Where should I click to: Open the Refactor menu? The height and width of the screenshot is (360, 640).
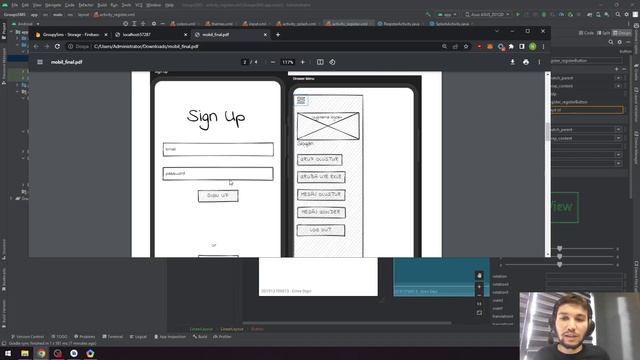click(86, 5)
